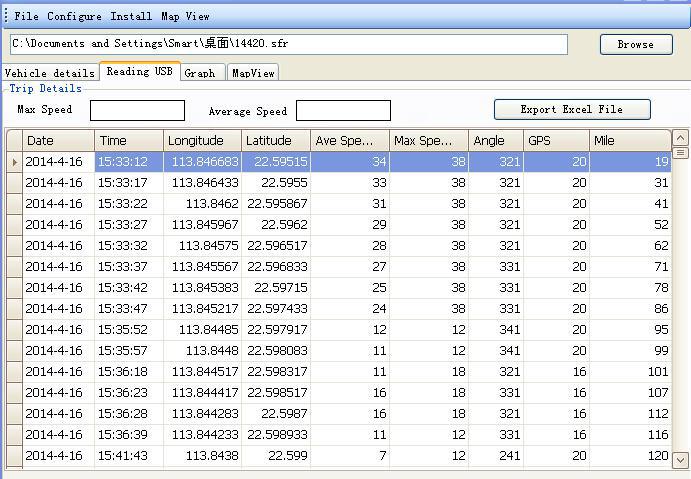The width and height of the screenshot is (691, 479).
Task: Click the row selector arrow of first row
Action: (x=14, y=162)
